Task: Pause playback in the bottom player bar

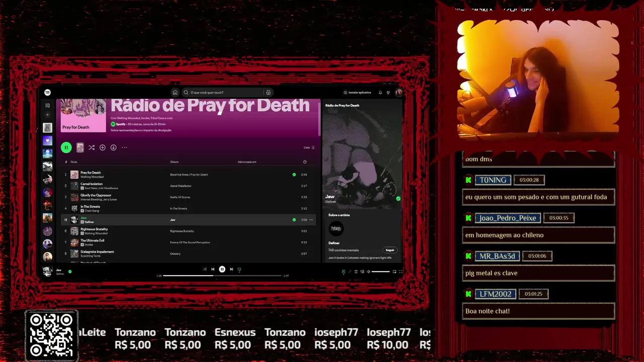Action: click(222, 269)
